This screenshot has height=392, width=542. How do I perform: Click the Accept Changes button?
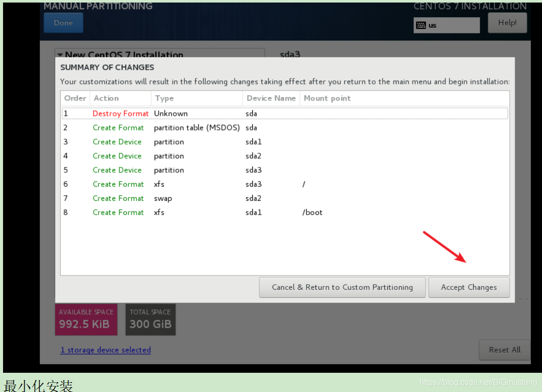(469, 287)
